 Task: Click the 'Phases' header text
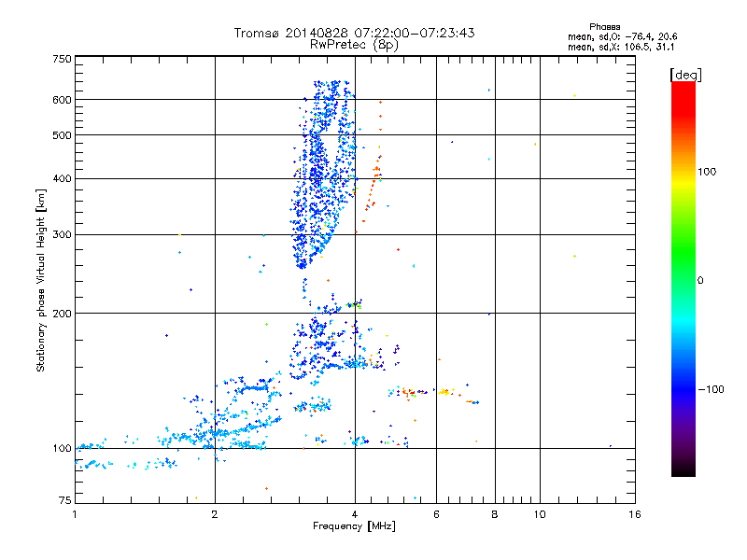604,27
